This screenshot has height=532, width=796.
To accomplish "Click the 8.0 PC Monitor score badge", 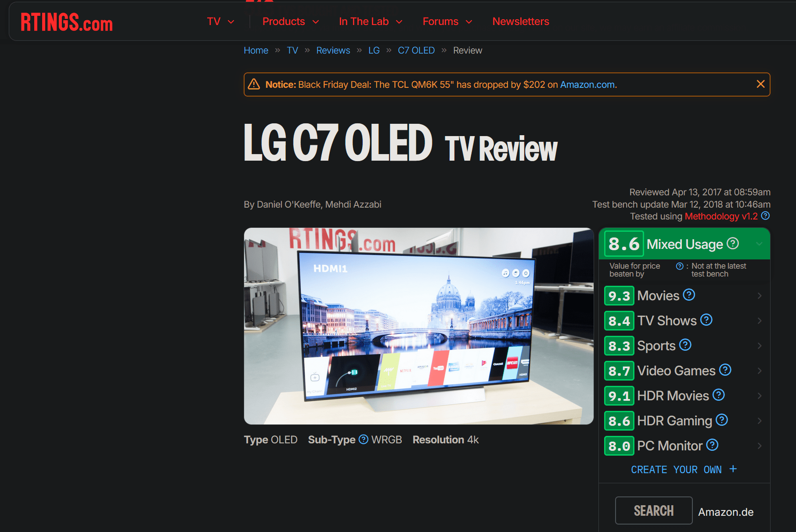I will 619,446.
